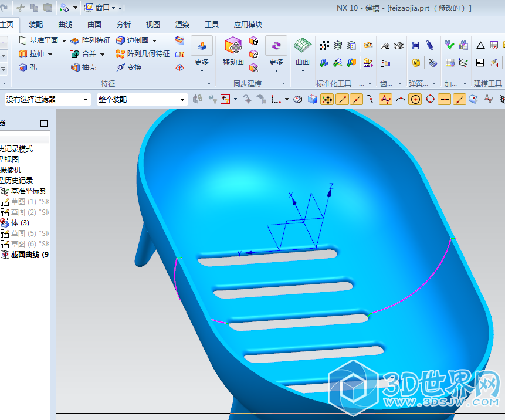Select the 孔 hole tool
Screen dimensions: 505x420
point(28,67)
